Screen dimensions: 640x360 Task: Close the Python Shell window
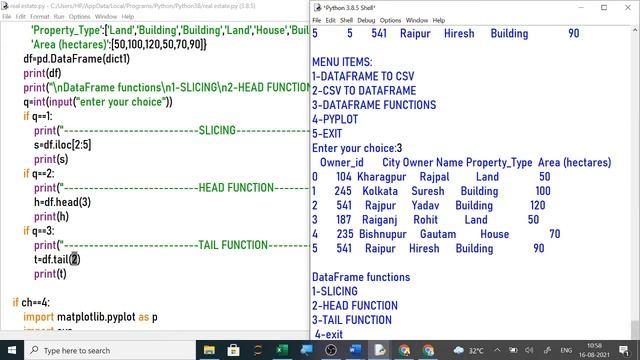click(x=628, y=8)
